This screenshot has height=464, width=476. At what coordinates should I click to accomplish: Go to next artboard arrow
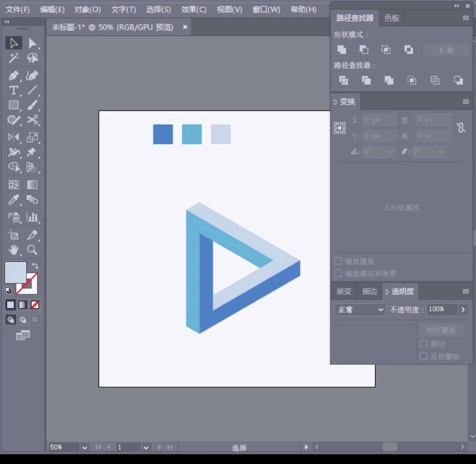pyautogui.click(x=159, y=447)
